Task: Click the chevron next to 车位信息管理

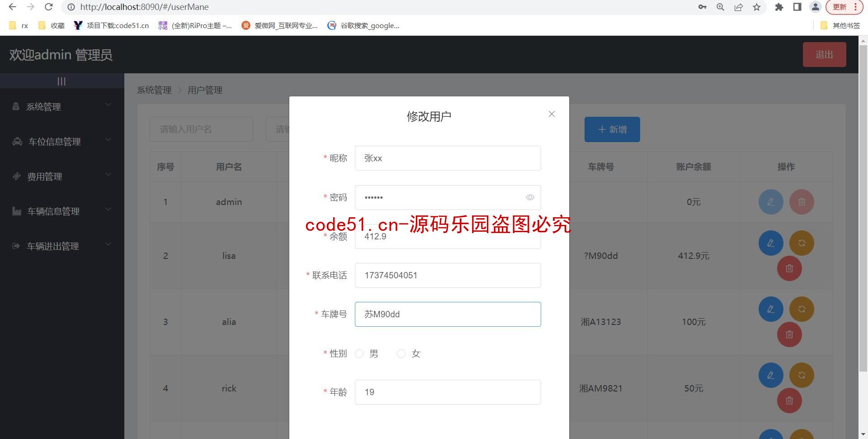Action: pos(108,140)
